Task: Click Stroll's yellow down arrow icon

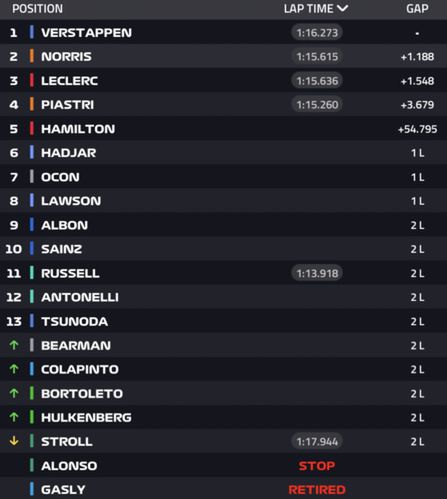Action: point(14,441)
